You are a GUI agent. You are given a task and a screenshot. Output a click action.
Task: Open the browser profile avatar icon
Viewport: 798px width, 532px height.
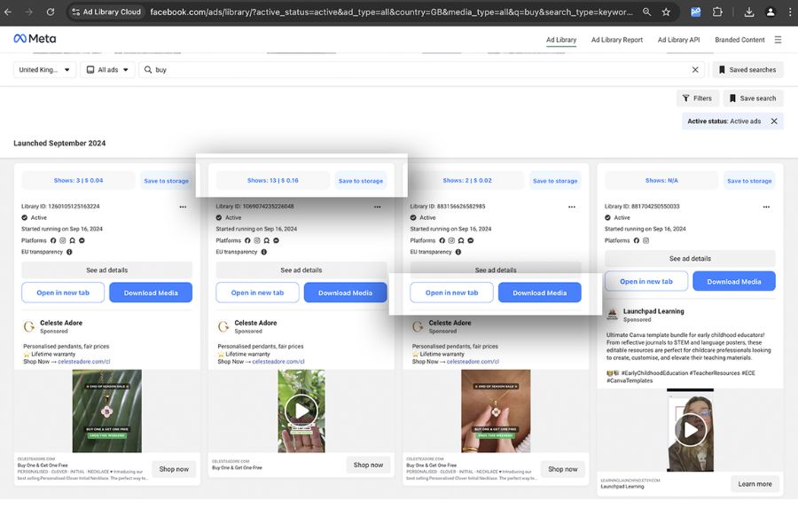click(771, 12)
